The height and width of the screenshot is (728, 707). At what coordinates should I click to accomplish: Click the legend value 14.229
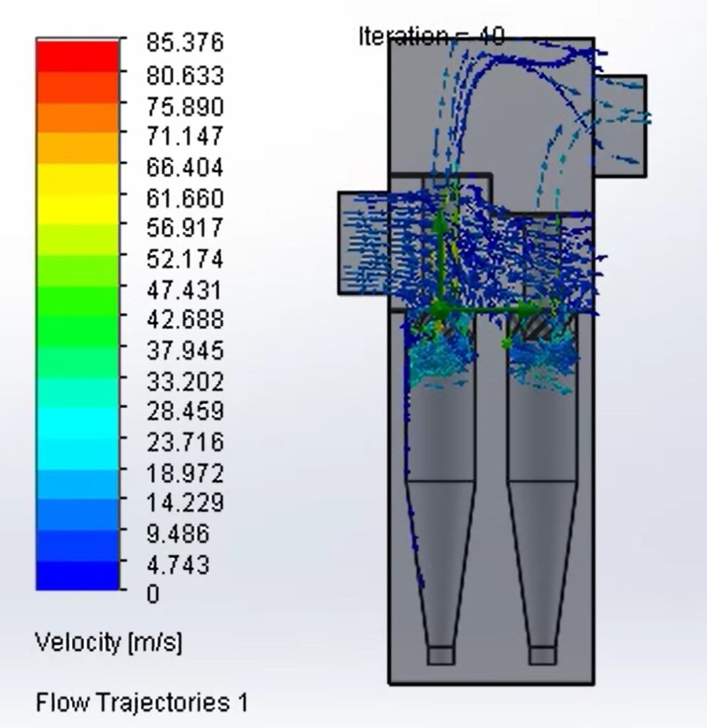[184, 503]
